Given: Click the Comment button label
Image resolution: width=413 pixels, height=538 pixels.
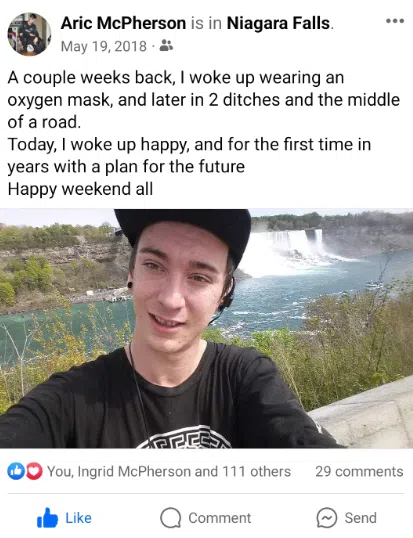Looking at the screenshot, I should [220, 518].
